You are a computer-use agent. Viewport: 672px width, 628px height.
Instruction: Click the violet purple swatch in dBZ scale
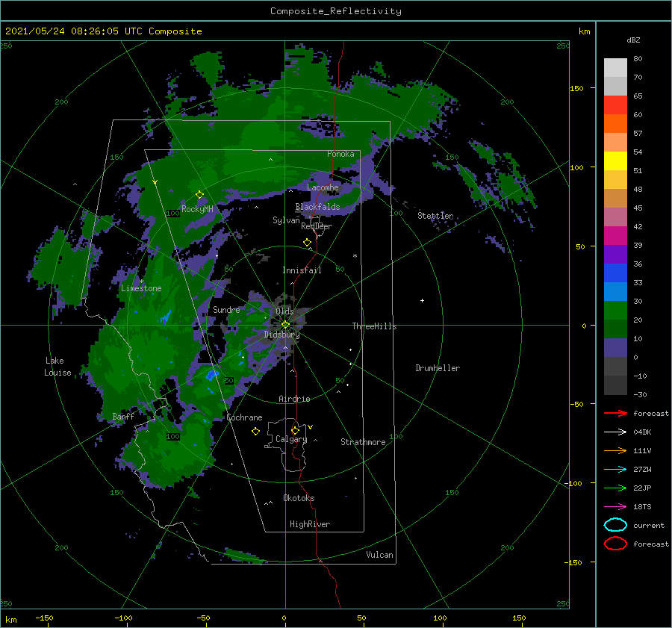[615, 254]
